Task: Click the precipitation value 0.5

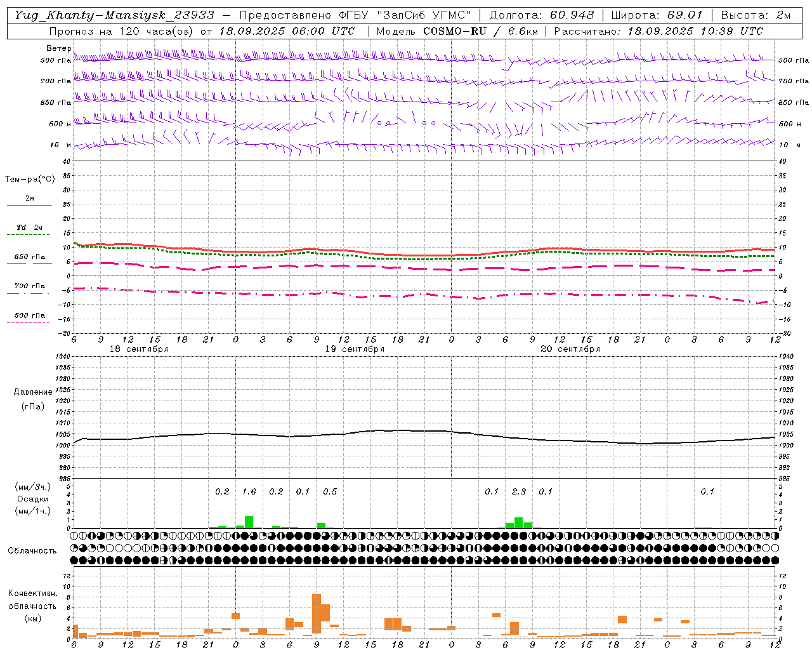Action: click(330, 492)
